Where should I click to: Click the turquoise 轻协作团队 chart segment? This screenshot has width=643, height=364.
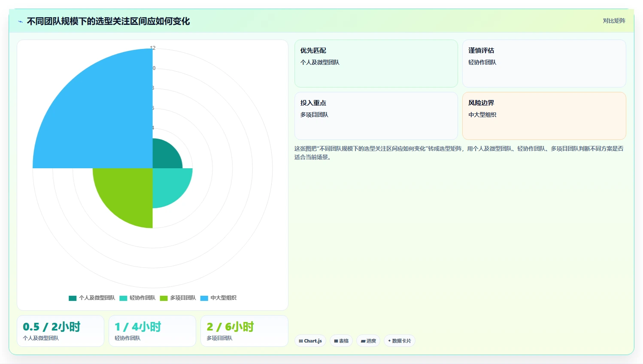click(x=168, y=184)
